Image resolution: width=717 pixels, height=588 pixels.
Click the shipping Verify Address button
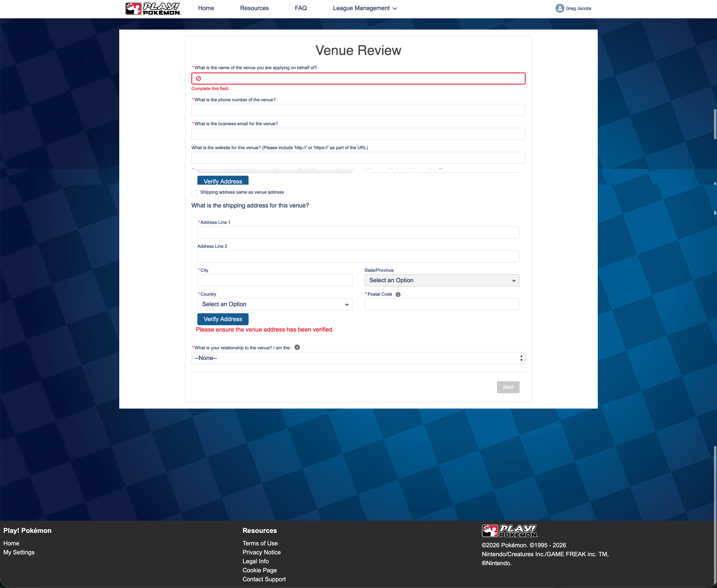point(222,319)
